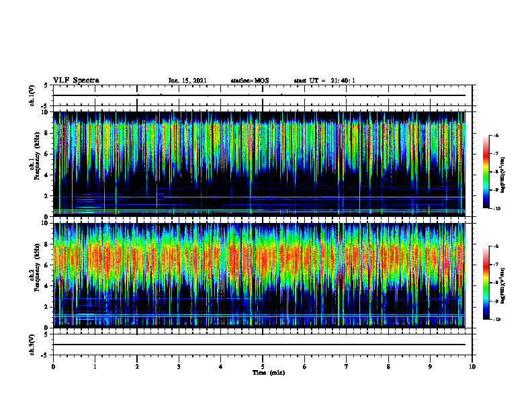Click the "Time (min)" x-axis label
Image resolution: width=532 pixels, height=411 pixels.
(x=269, y=373)
